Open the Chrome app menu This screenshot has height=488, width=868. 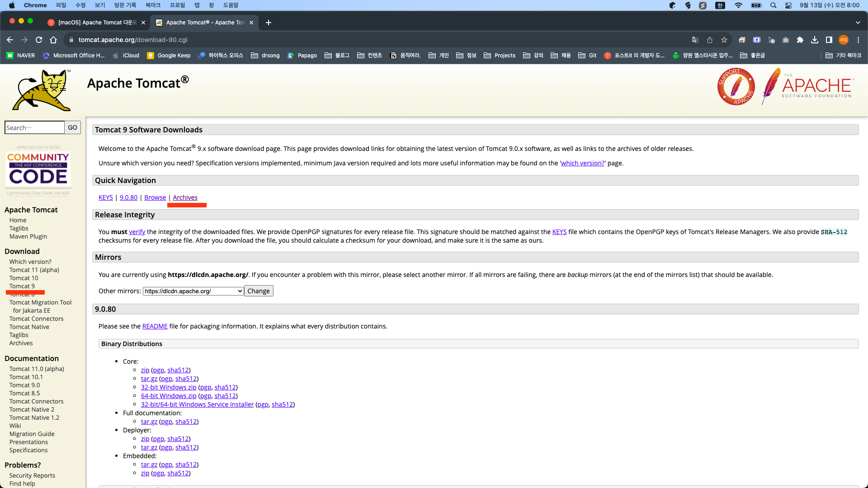(x=35, y=5)
